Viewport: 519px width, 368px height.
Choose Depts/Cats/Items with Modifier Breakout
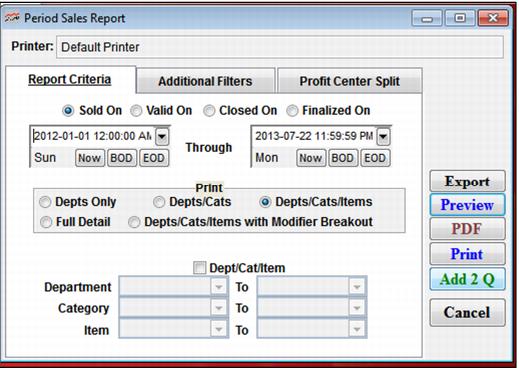(134, 222)
